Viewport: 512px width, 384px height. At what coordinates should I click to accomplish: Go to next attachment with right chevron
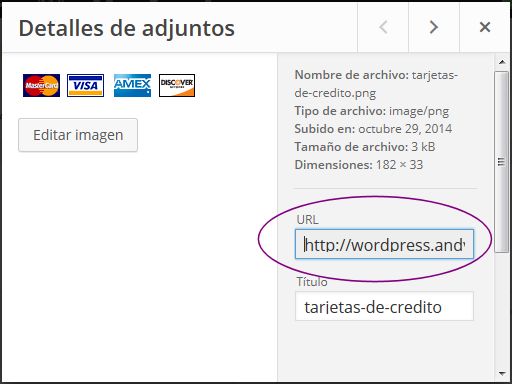pos(434,27)
